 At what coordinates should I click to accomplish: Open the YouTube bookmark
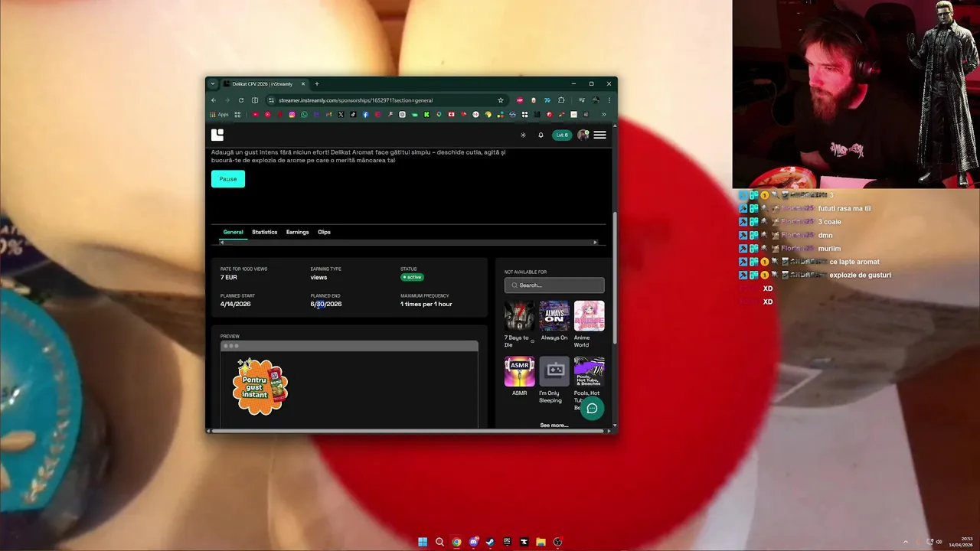pyautogui.click(x=255, y=115)
